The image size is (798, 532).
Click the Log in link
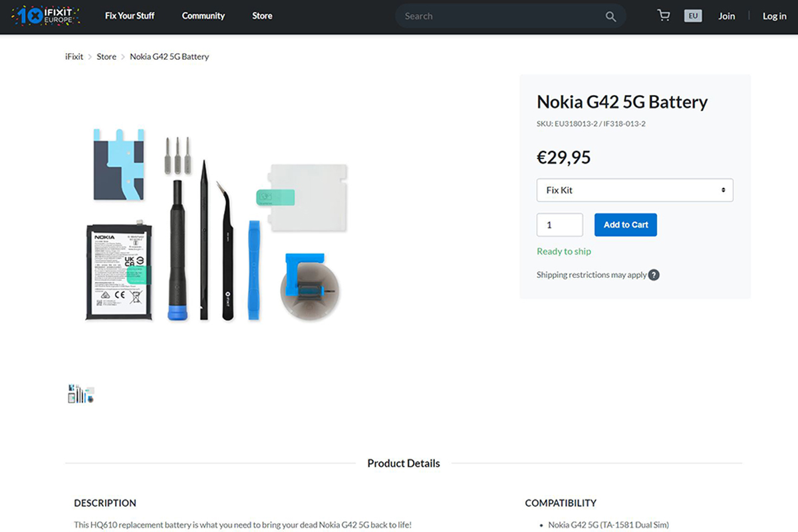[x=775, y=16]
